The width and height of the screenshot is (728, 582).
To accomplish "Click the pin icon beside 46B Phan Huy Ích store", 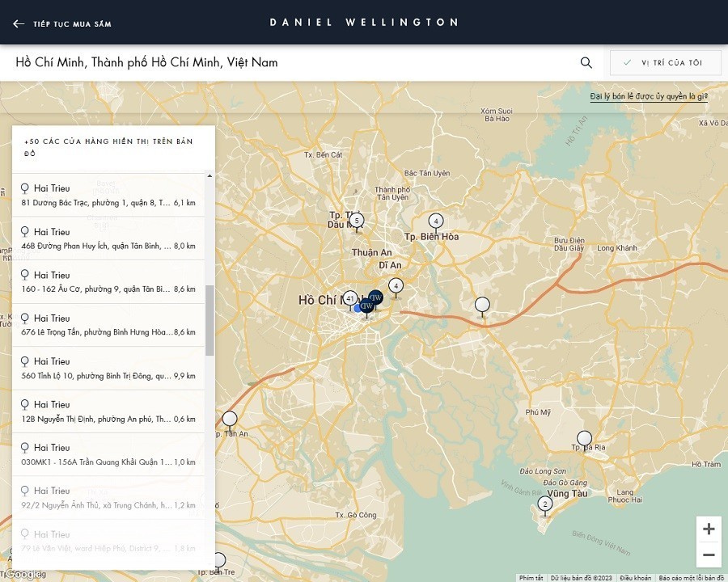I will point(25,232).
